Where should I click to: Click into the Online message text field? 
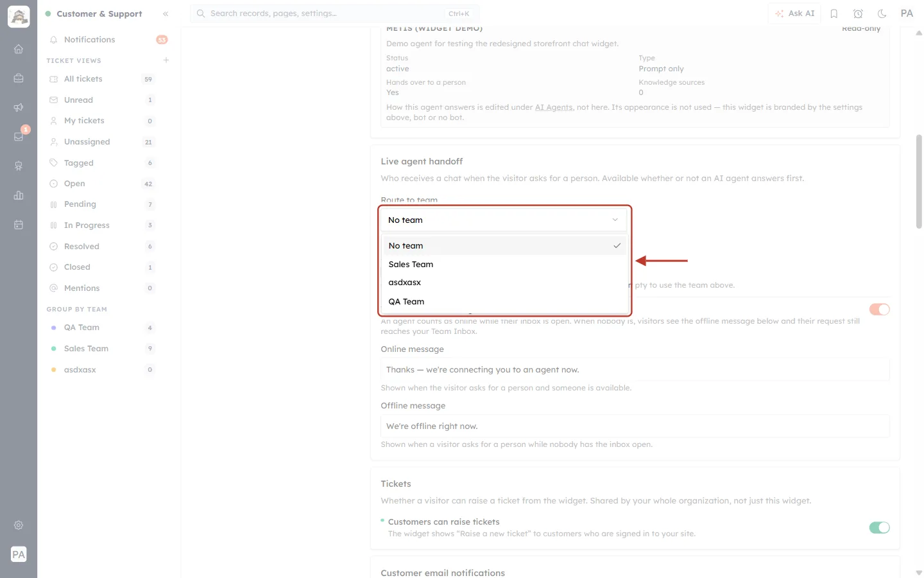[635, 370]
